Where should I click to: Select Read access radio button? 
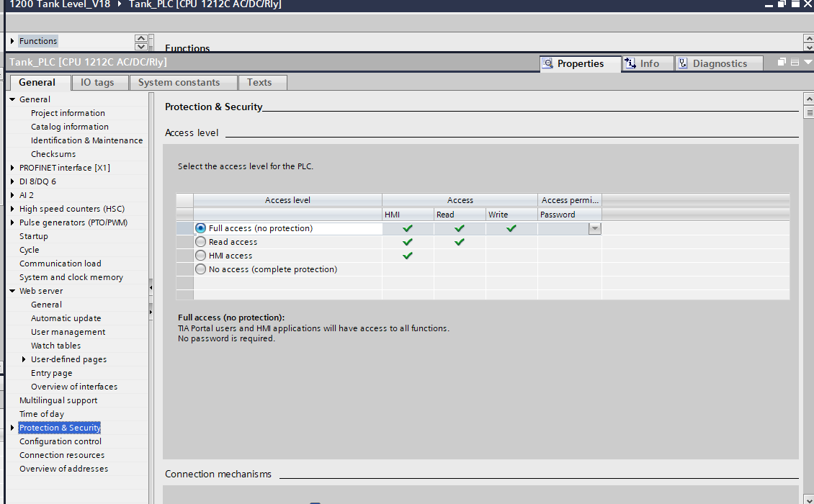pos(200,242)
